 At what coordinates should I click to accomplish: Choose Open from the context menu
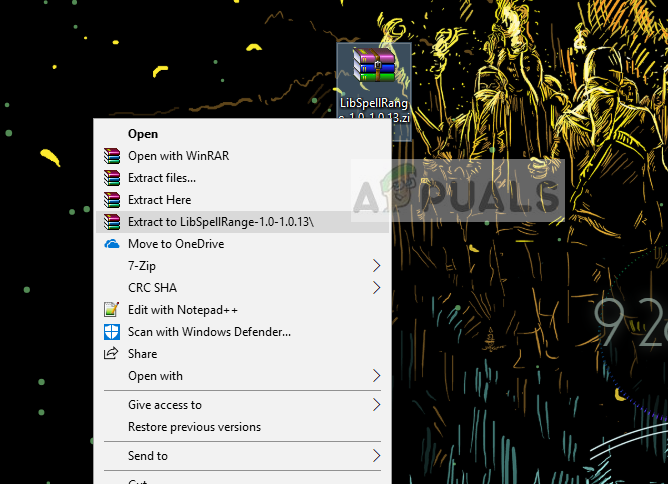(242, 134)
